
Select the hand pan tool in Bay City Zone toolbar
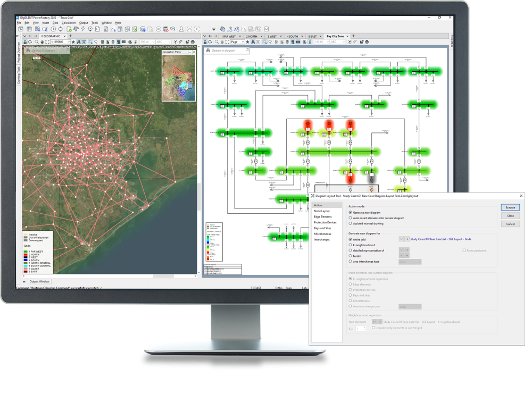222,42
